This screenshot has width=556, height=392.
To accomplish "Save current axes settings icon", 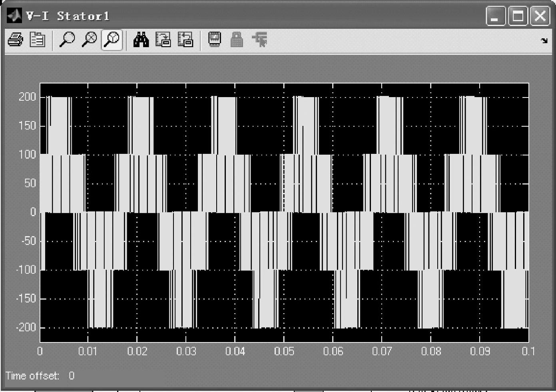I will 163,40.
